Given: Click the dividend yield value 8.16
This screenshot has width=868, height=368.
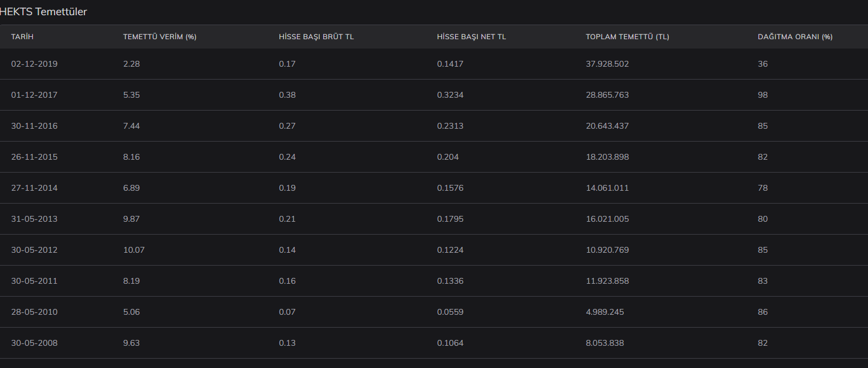Looking at the screenshot, I should pyautogui.click(x=131, y=157).
